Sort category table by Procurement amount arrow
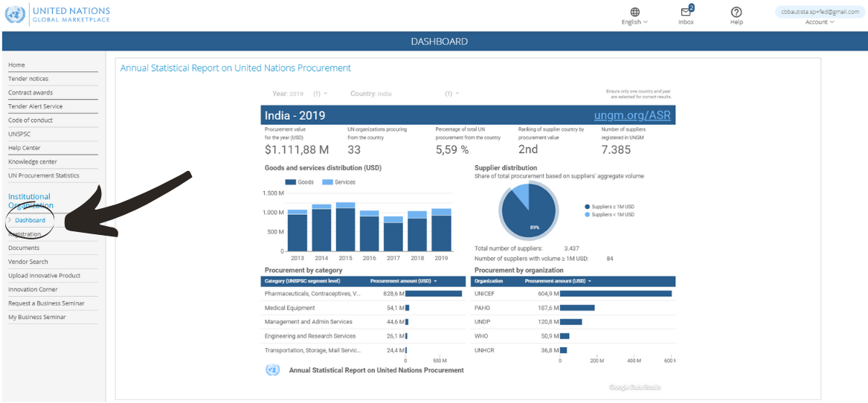The height and width of the screenshot is (403, 868). 435,281
